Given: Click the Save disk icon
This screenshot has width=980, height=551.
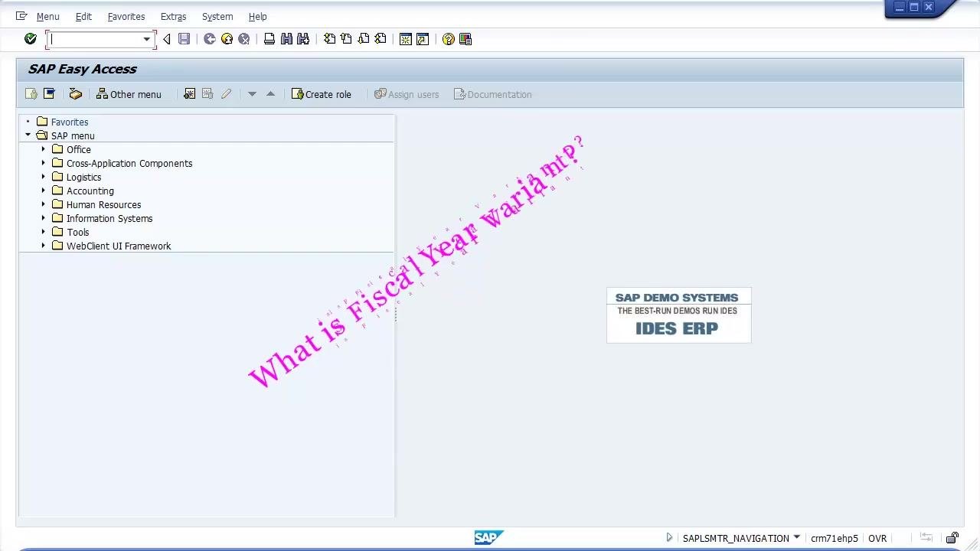Looking at the screenshot, I should pyautogui.click(x=184, y=39).
